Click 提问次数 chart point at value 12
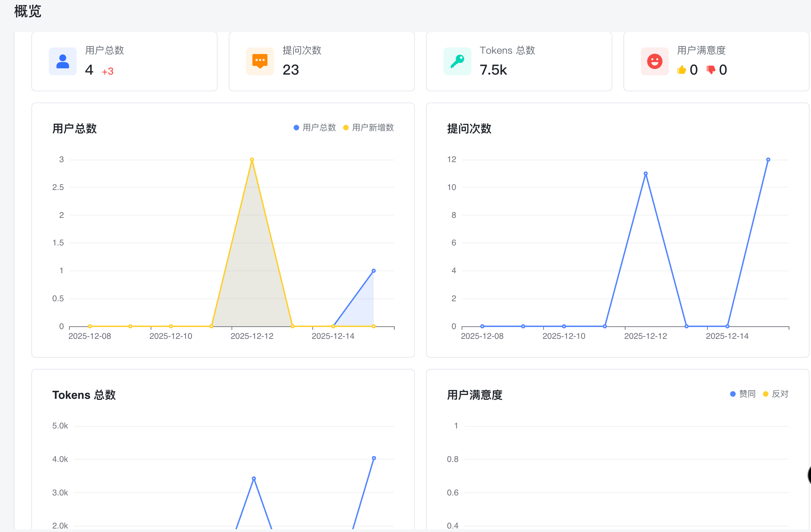Image resolution: width=811 pixels, height=532 pixels. 768,160
